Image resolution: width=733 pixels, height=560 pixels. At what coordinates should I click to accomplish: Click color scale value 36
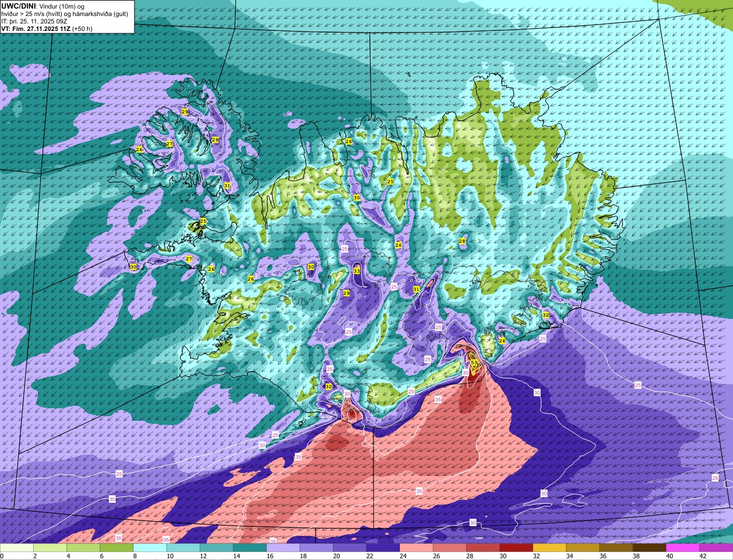click(602, 556)
